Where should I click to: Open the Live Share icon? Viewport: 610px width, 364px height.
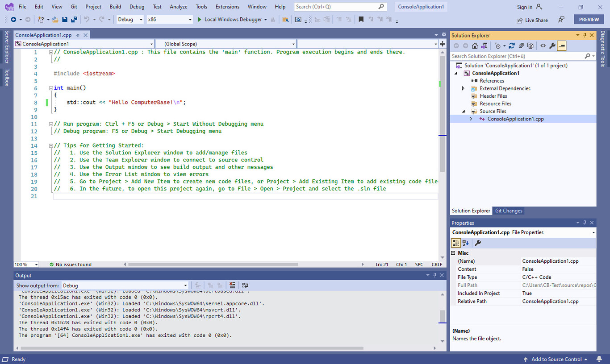(x=519, y=20)
